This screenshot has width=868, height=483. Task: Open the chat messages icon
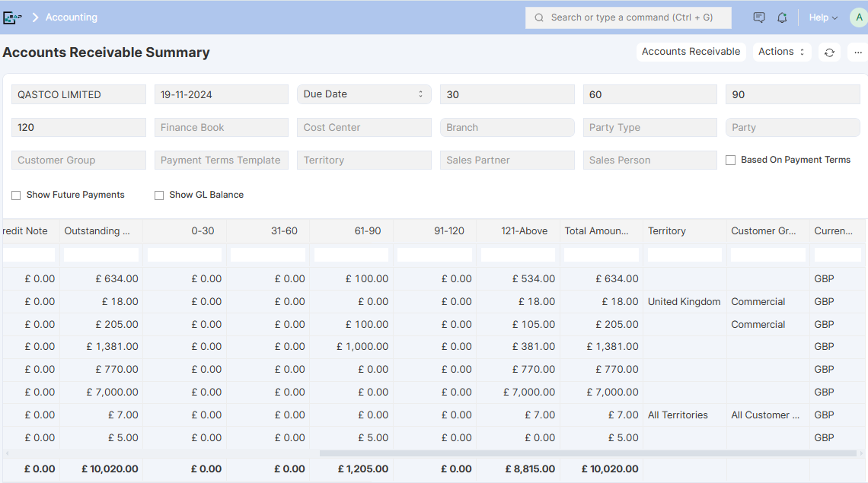point(759,17)
